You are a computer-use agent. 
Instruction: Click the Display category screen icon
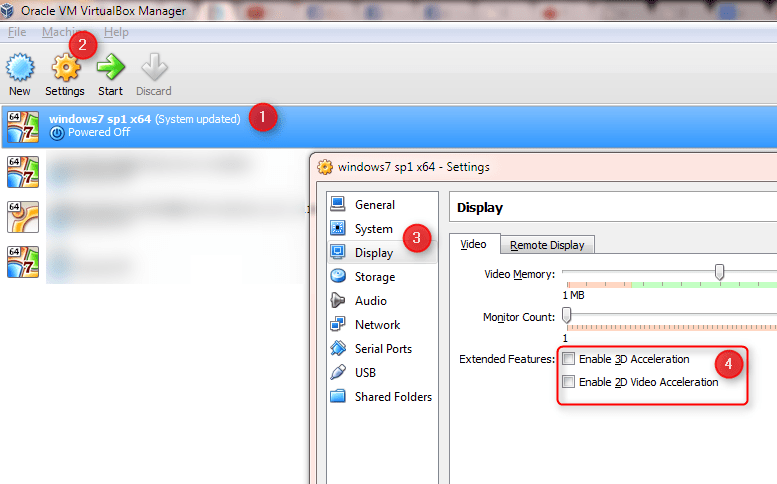(338, 252)
